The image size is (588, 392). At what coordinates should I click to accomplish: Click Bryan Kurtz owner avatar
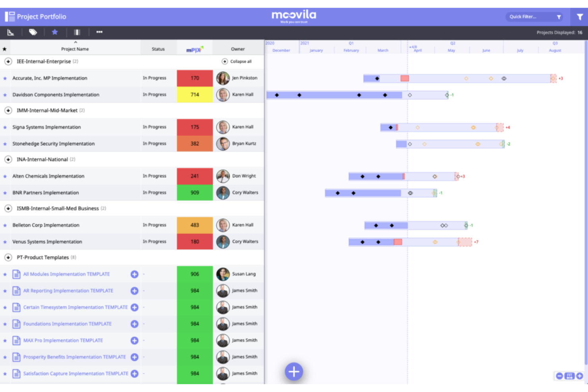pyautogui.click(x=223, y=144)
